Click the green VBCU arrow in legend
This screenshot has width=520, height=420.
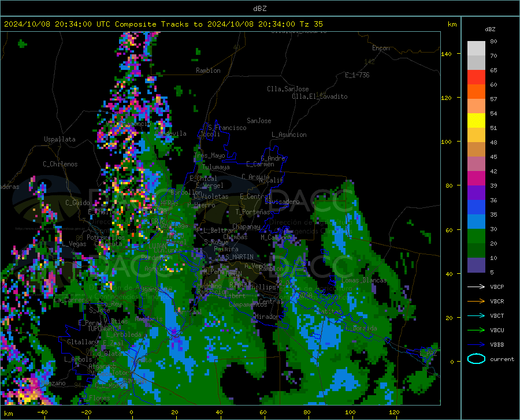476,330
